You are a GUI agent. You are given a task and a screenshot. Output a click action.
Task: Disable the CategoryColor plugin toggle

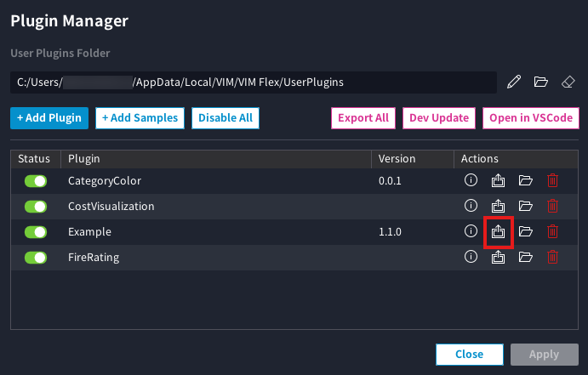35,181
